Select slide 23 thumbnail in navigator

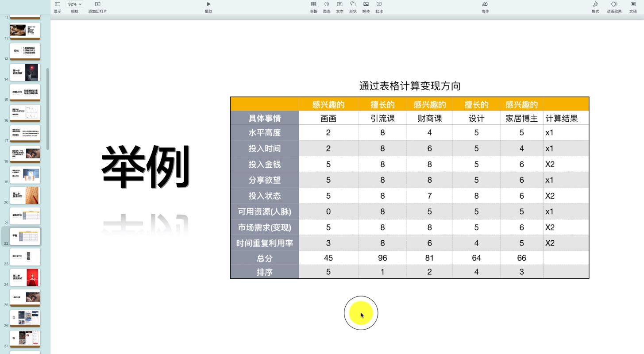coord(25,257)
